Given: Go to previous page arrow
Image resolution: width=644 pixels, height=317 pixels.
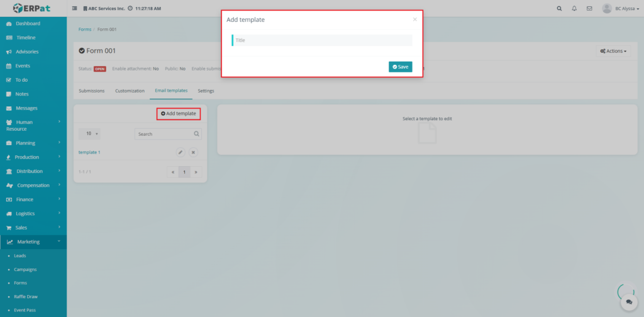Looking at the screenshot, I should pyautogui.click(x=173, y=172).
